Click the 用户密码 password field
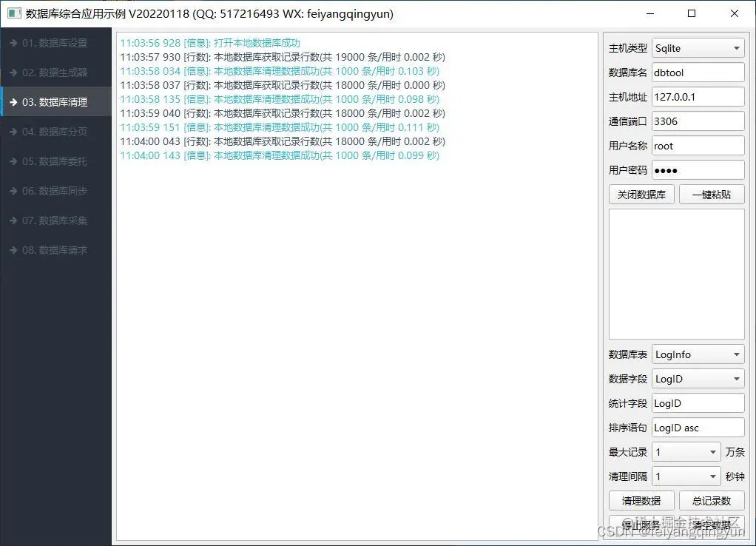756x546 pixels. pos(698,170)
